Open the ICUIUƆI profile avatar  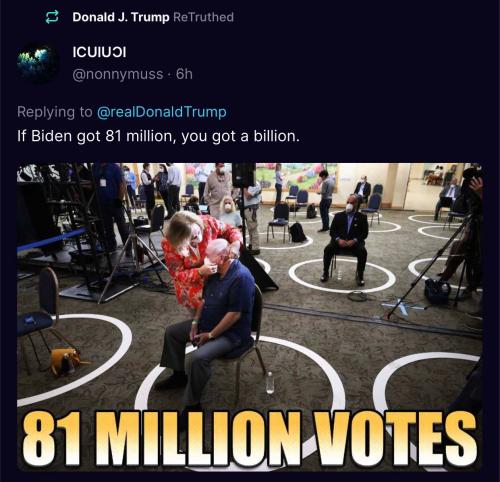[x=38, y=62]
